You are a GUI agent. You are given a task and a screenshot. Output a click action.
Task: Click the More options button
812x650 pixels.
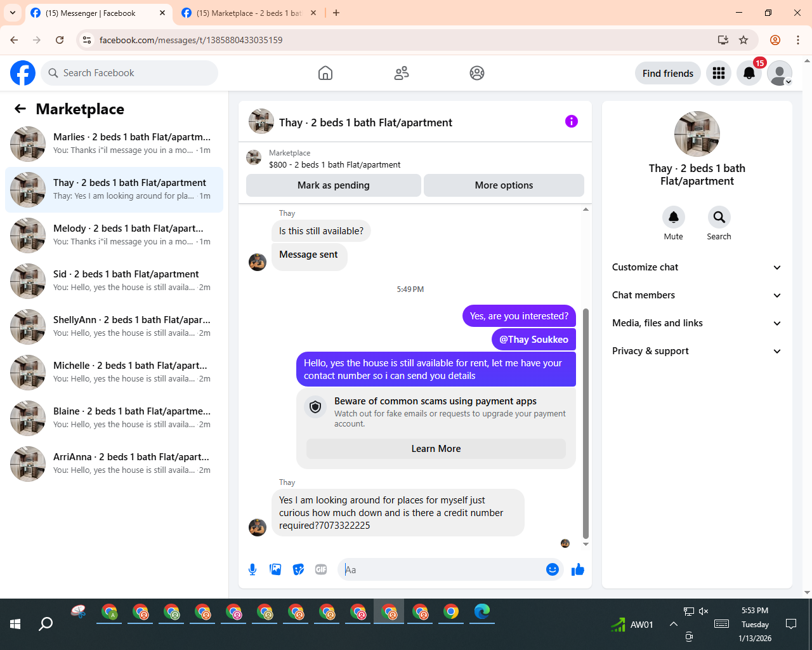tap(504, 185)
